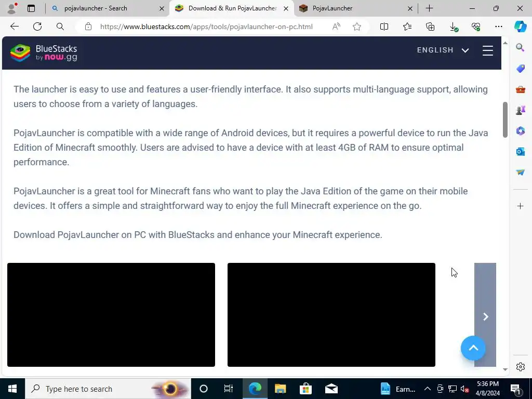The width and height of the screenshot is (532, 399).
Task: Refresh the current page
Action: pyautogui.click(x=37, y=26)
